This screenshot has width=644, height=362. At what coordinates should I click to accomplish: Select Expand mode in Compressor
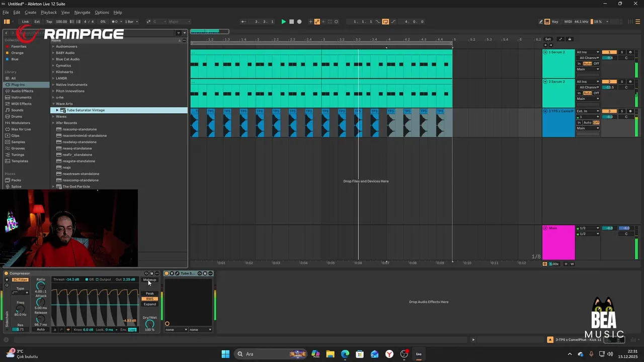click(150, 304)
